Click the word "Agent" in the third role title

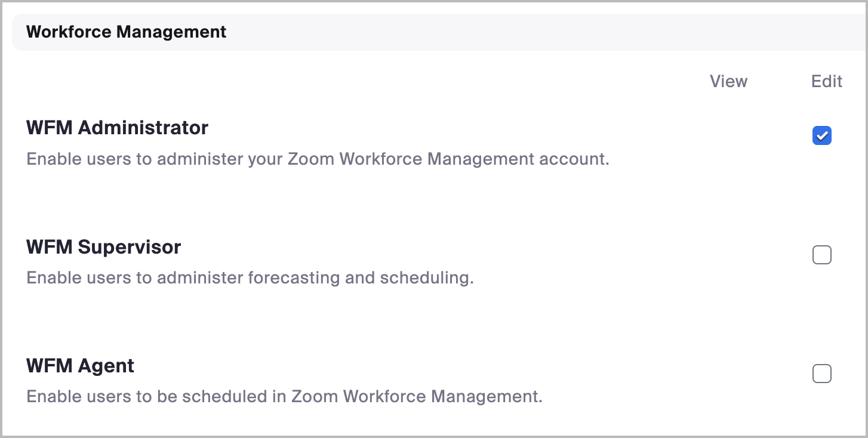[106, 366]
